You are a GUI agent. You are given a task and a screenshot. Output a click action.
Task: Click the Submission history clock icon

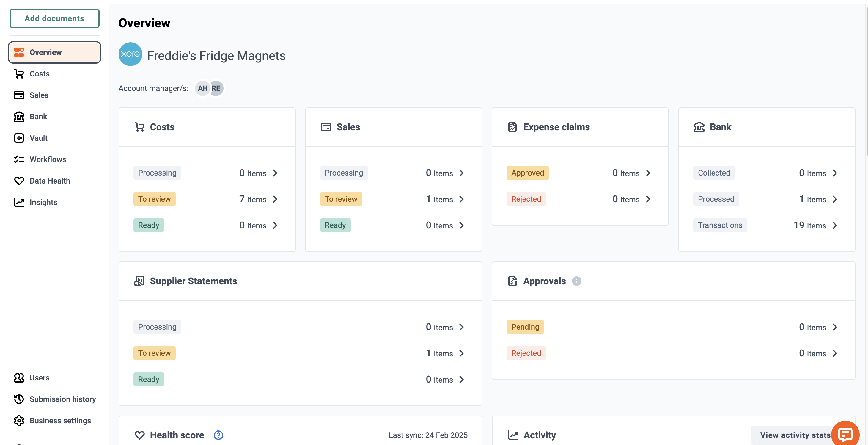(19, 399)
